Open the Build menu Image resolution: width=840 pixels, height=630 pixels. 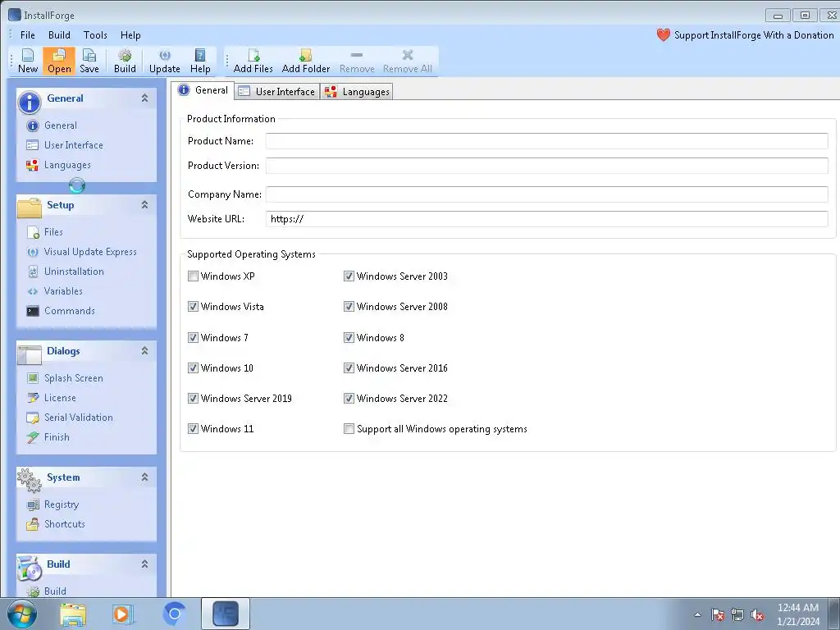tap(59, 35)
